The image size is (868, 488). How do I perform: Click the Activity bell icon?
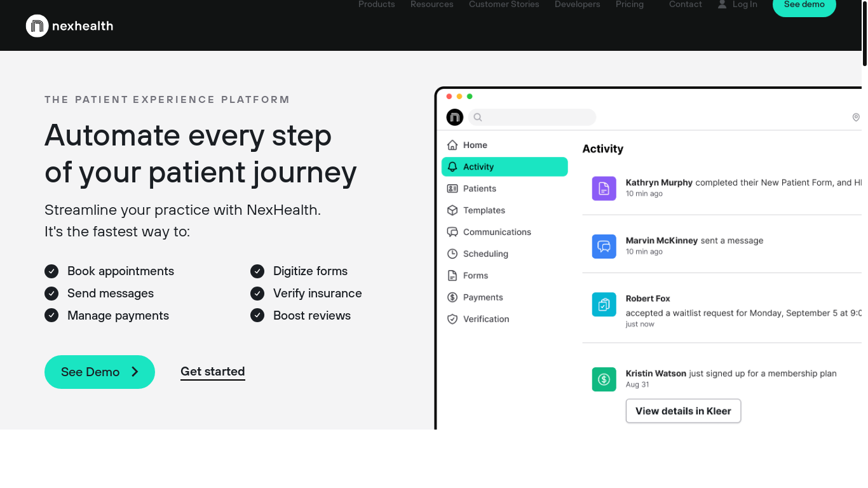[x=452, y=166]
